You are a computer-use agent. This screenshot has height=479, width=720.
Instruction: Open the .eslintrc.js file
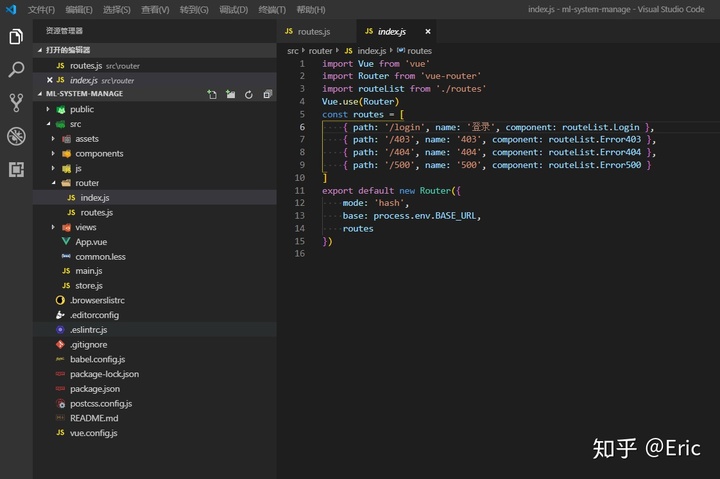tap(154, 330)
